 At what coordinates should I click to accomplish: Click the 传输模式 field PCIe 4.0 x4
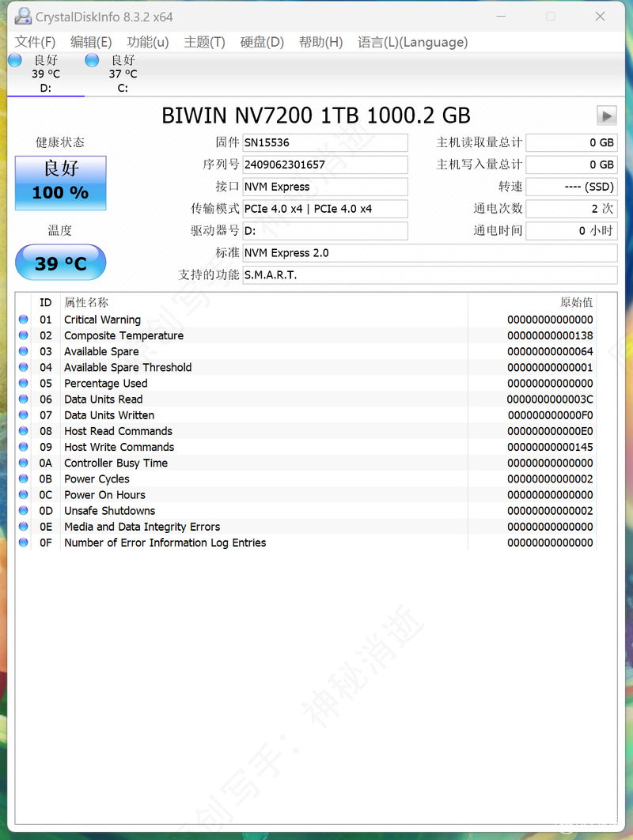[324, 208]
